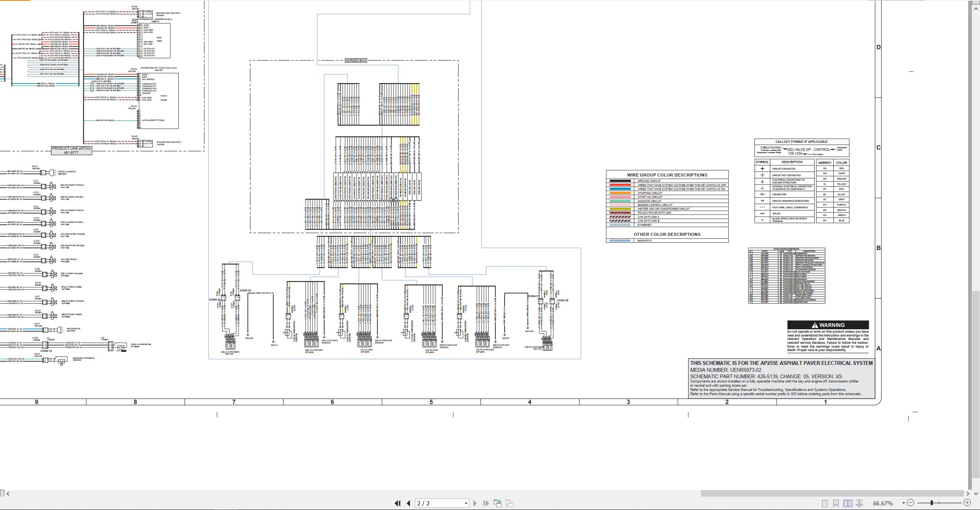The width and height of the screenshot is (980, 510).
Task: Switch to single page view
Action: (825, 503)
